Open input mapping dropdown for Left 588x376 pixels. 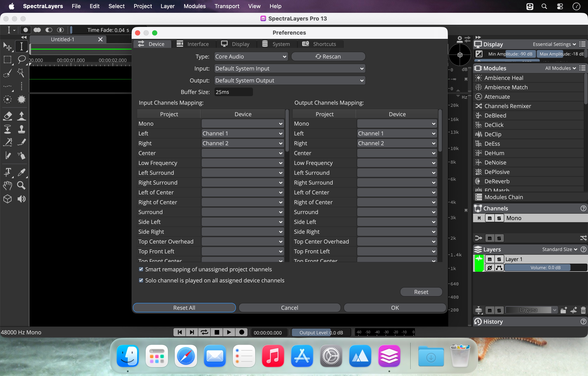243,133
